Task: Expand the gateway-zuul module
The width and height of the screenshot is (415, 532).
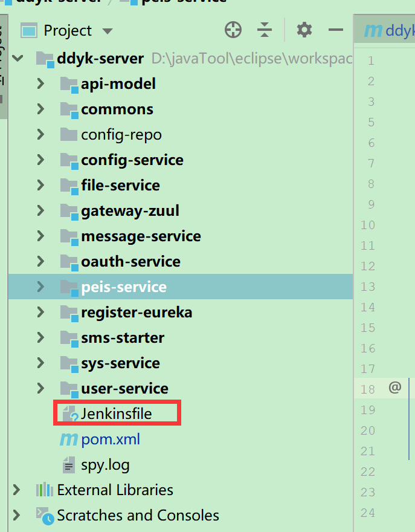Action: point(40,211)
